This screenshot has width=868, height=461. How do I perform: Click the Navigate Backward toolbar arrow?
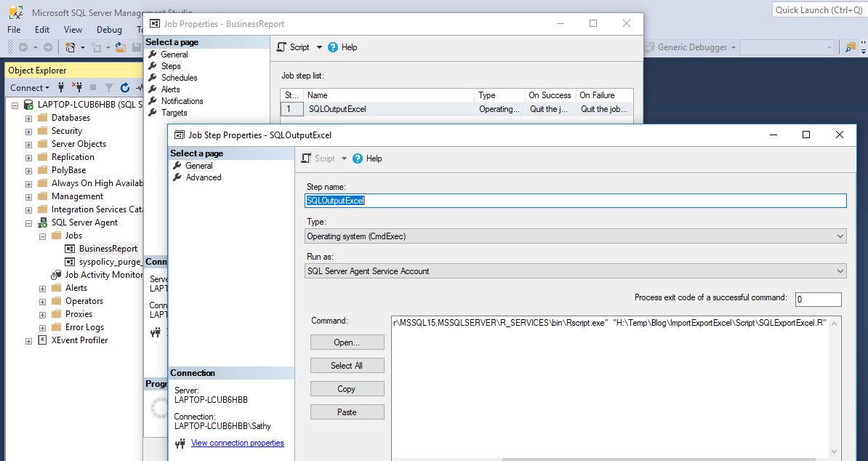(x=23, y=47)
